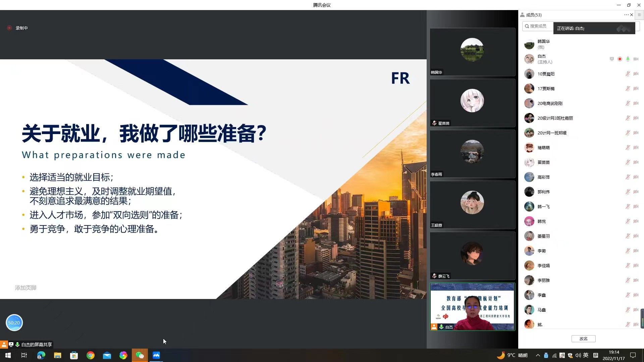Select 翟苗苗 video tile
Screen dimensions: 644x362
tap(472, 103)
